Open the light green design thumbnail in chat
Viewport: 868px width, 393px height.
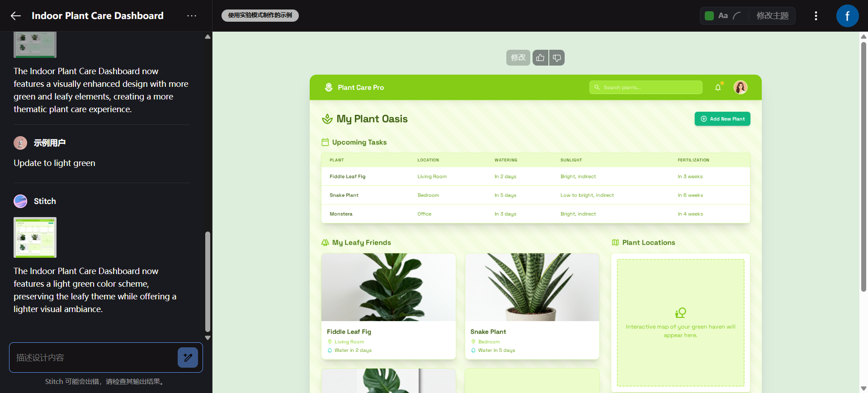click(35, 237)
